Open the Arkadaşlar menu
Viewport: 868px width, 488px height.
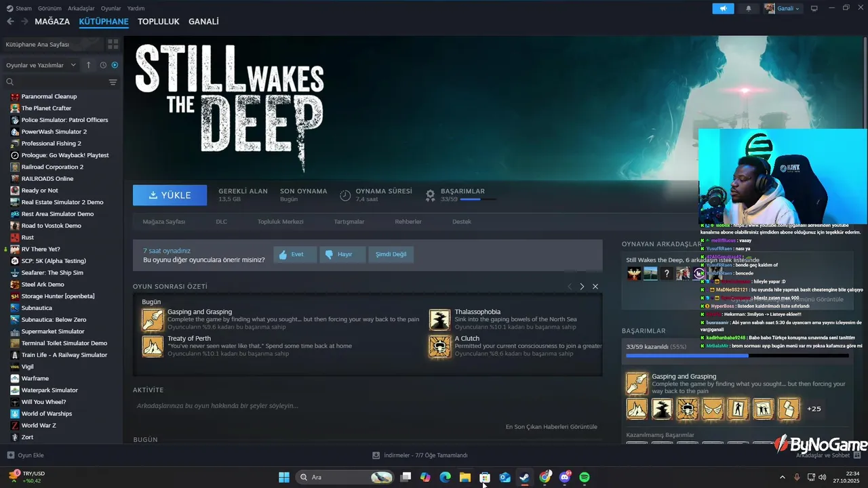[81, 8]
